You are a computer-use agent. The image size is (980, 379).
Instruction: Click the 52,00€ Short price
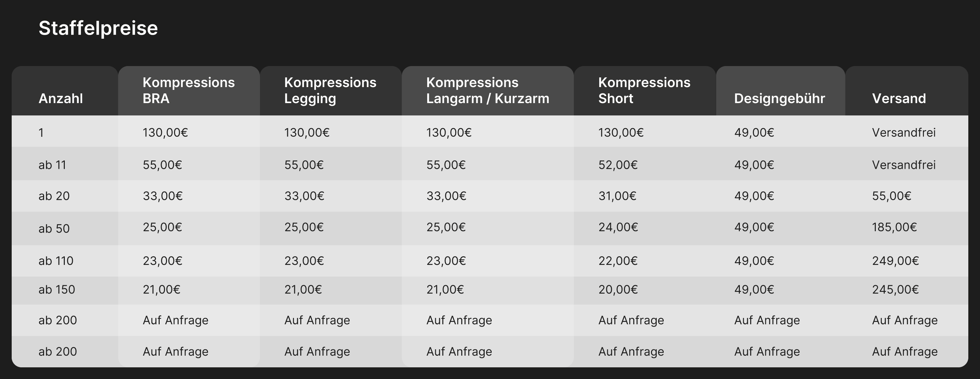[x=618, y=165]
